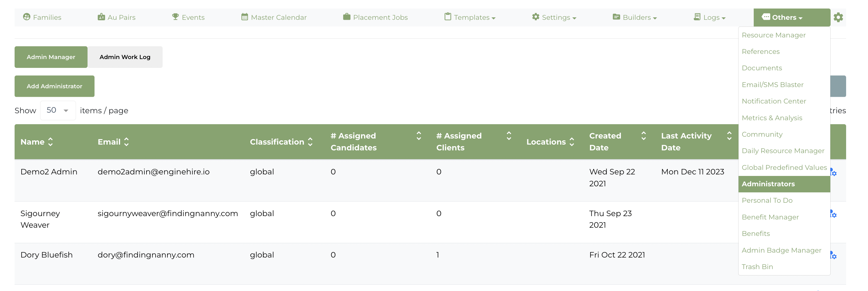The image size is (868, 291).
Task: Click the Others chat bubble icon
Action: click(766, 17)
